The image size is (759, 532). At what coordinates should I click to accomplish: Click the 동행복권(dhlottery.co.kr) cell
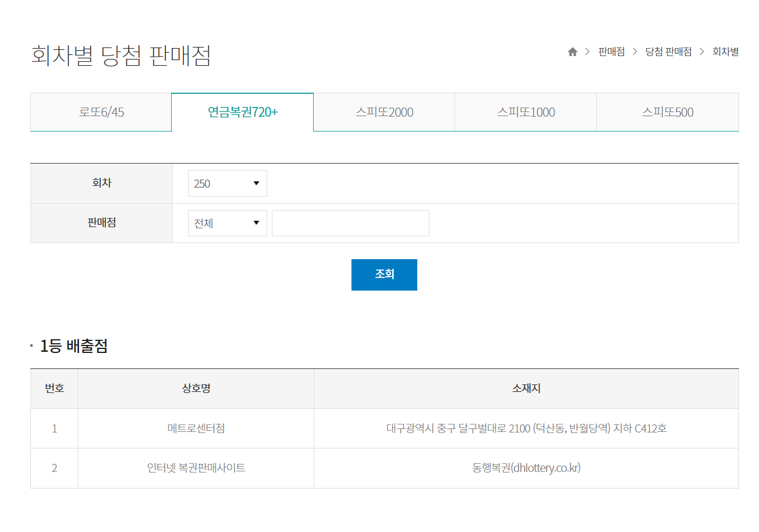(526, 468)
